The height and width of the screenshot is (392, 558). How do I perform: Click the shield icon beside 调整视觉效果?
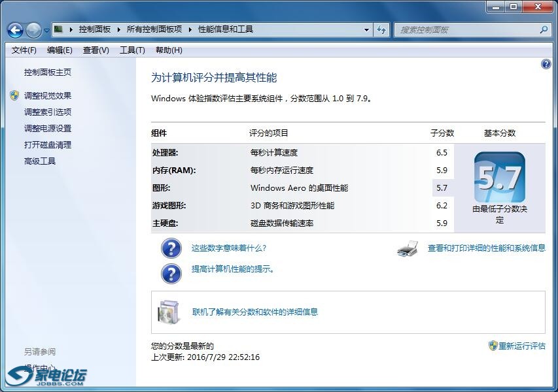pyautogui.click(x=14, y=95)
